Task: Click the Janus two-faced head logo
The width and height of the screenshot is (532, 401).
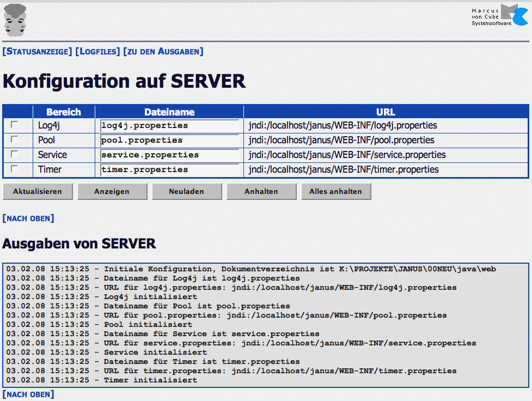Action: click(x=15, y=19)
